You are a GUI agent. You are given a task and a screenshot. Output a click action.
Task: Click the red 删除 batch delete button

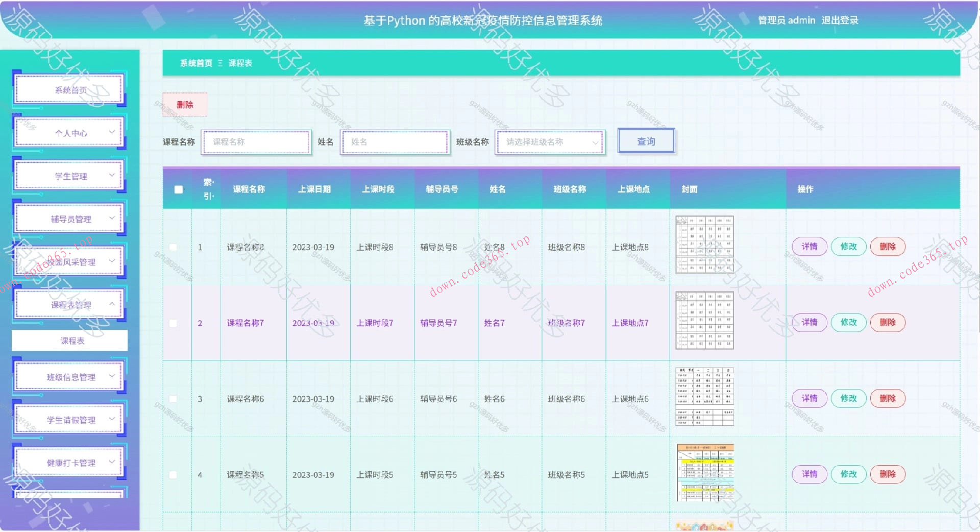click(185, 104)
